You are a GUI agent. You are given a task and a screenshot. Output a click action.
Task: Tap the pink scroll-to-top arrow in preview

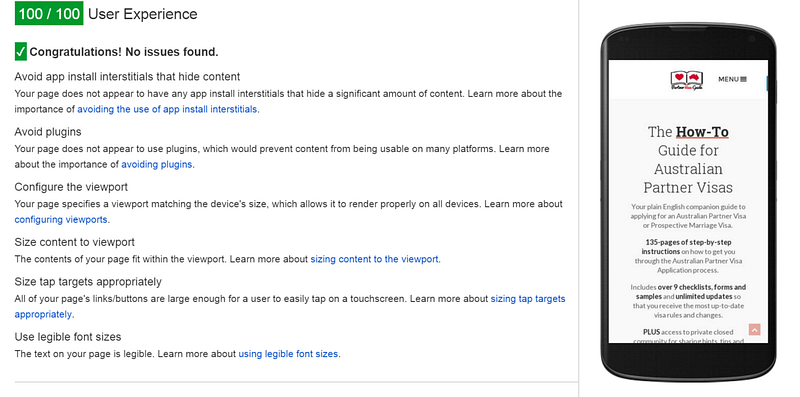(x=755, y=329)
